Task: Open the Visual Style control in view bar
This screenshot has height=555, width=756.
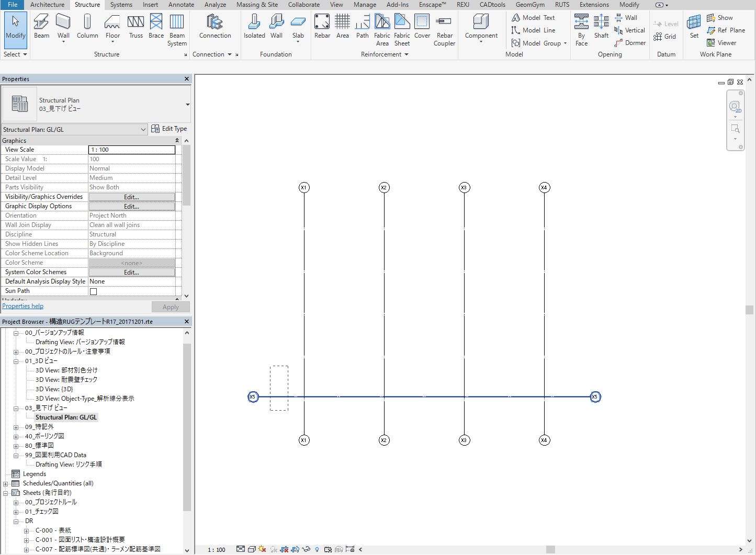Action: [x=252, y=549]
